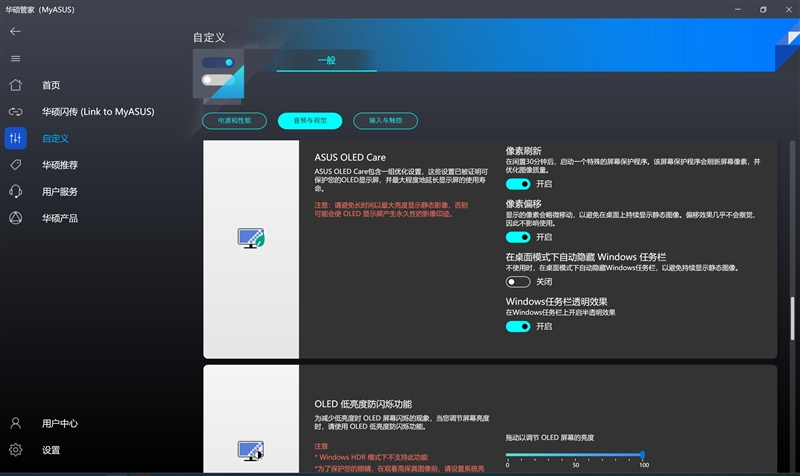Select the 输入与触控 category button
The image size is (800, 476).
(x=385, y=121)
